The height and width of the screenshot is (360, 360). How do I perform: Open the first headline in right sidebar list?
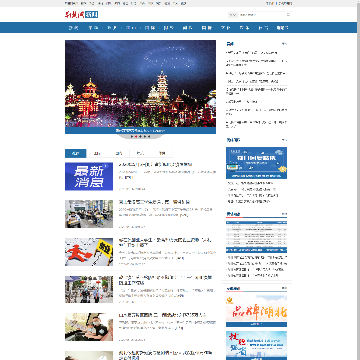click(x=252, y=53)
